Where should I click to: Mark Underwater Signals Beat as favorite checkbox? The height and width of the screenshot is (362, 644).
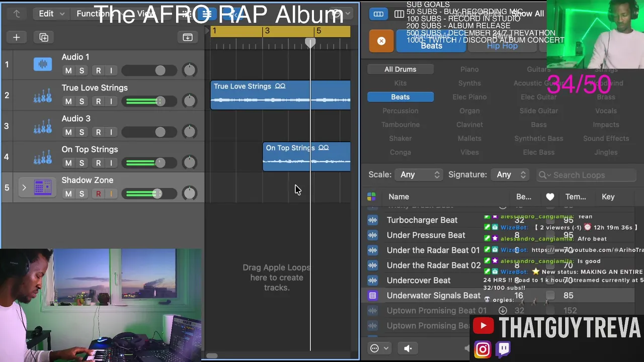550,295
